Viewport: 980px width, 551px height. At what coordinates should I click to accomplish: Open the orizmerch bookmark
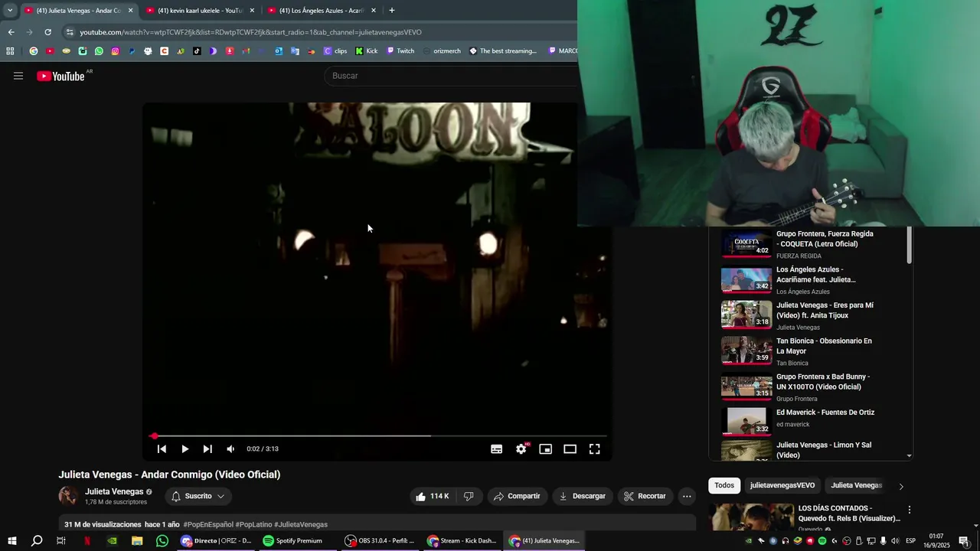[x=442, y=51]
